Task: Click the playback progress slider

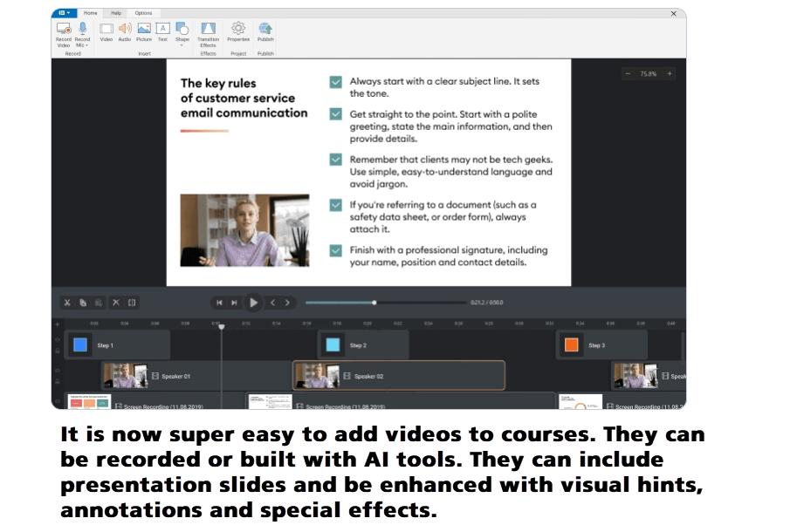Action: pos(374,303)
